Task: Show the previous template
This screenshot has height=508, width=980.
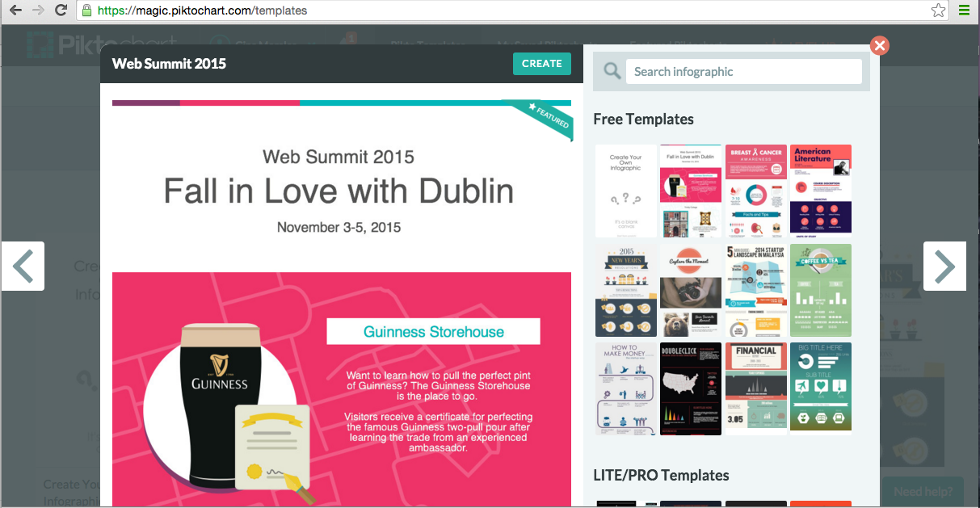Action: 23,266
